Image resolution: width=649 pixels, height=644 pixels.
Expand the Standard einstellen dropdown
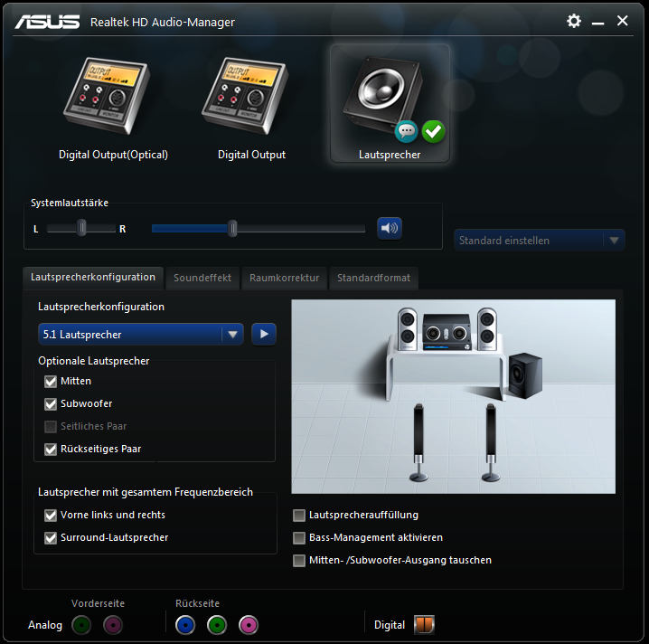click(x=614, y=241)
